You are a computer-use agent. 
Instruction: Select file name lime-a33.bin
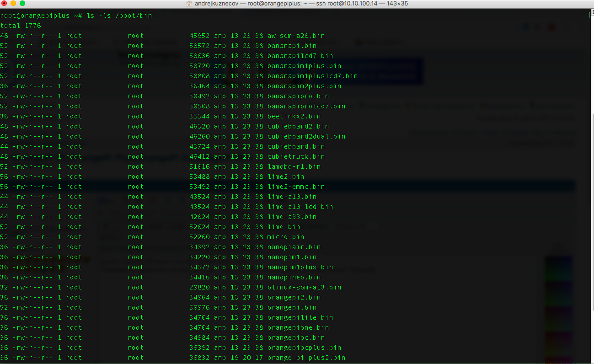click(x=292, y=217)
